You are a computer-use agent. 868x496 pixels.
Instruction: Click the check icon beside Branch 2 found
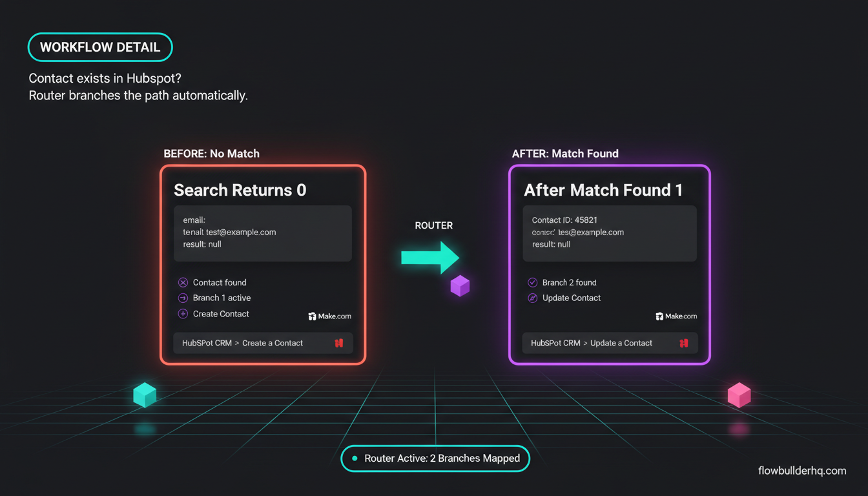(532, 282)
